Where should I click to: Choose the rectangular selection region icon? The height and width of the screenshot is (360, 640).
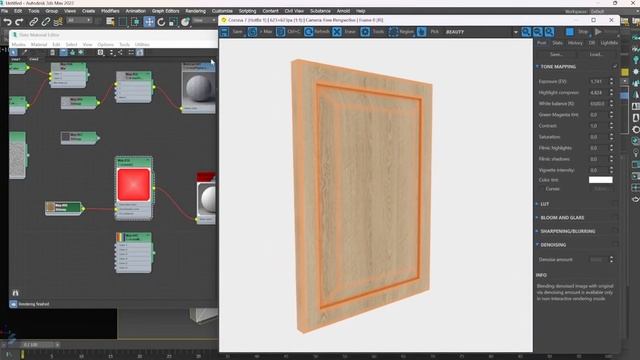pyautogui.click(x=122, y=22)
